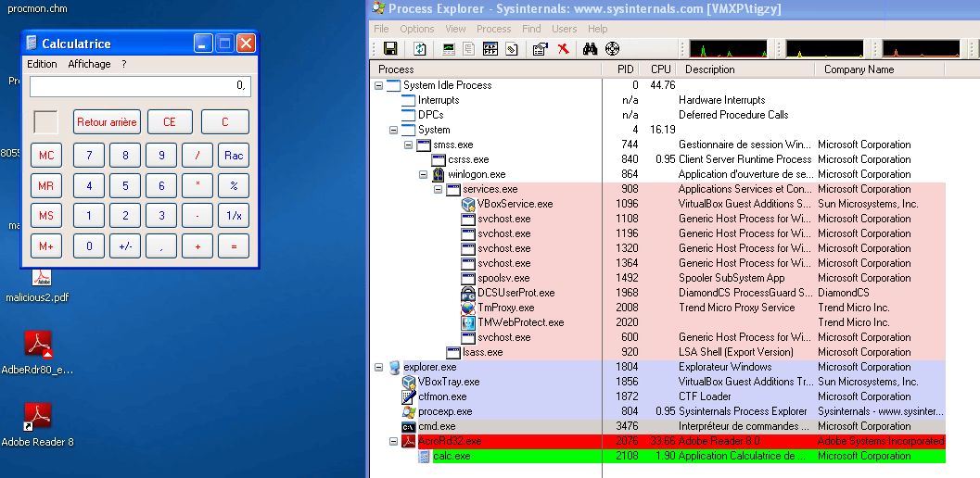Open the Options menu in Process Explorer
Screen dimensions: 980x478
pyautogui.click(x=417, y=29)
